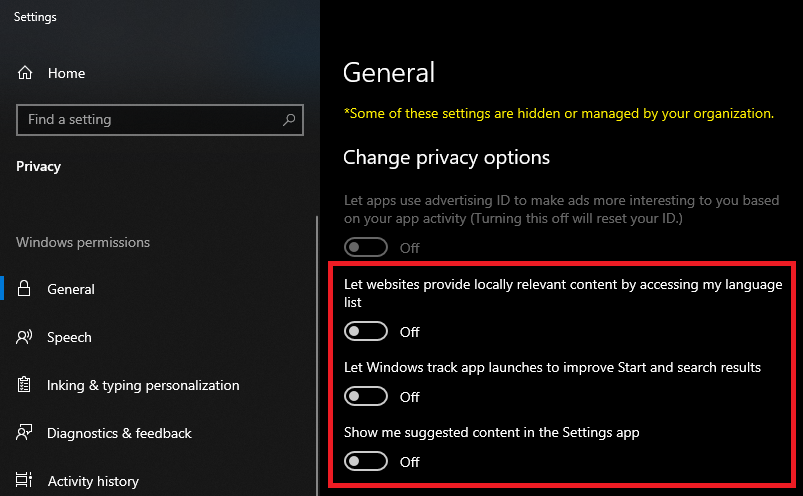Click the Home icon in sidebar

tap(25, 73)
